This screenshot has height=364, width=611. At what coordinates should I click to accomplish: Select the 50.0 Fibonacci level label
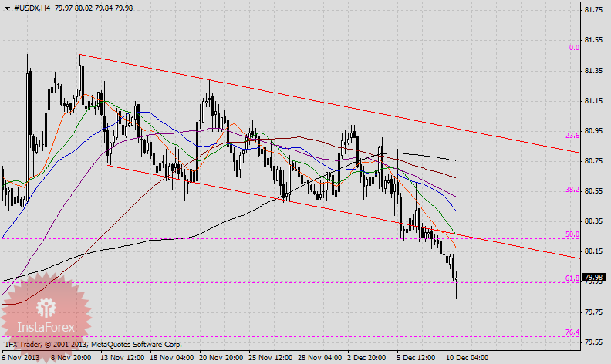(572, 234)
